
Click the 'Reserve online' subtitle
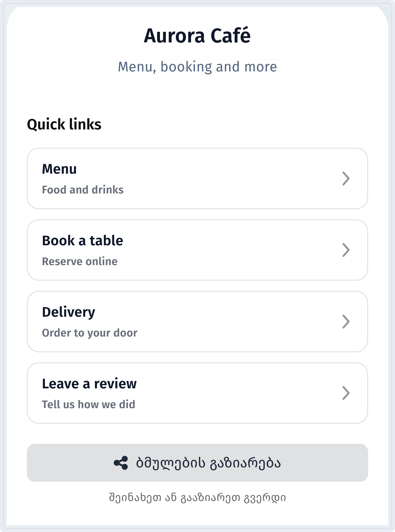tap(80, 261)
